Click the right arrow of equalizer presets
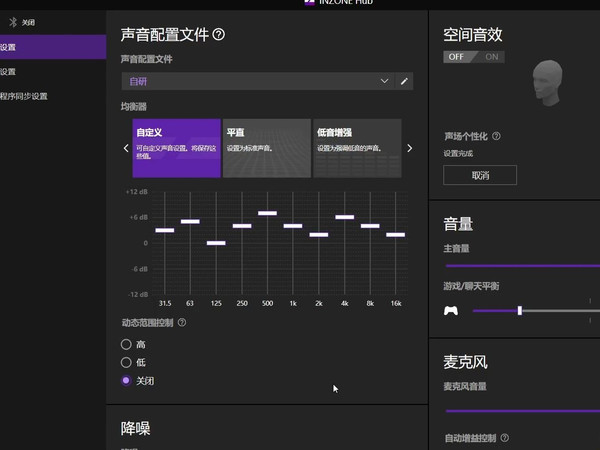This screenshot has height=450, width=600. pyautogui.click(x=409, y=148)
